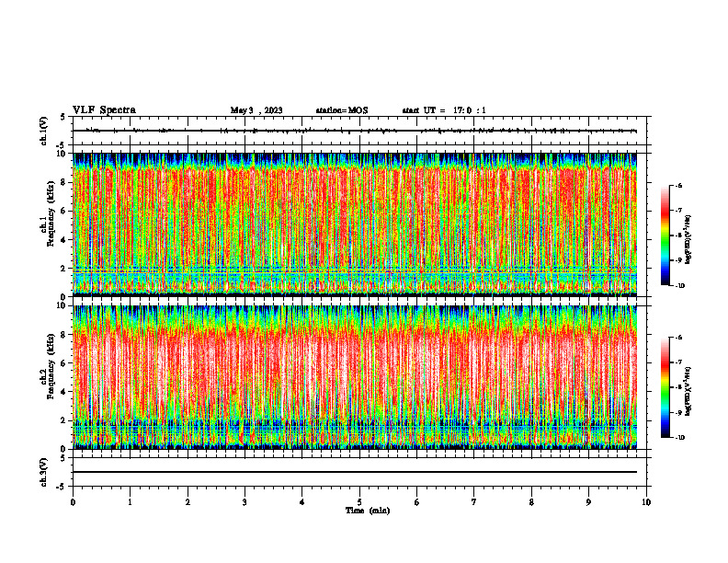Click time axis tick label '3'

[x=245, y=502]
